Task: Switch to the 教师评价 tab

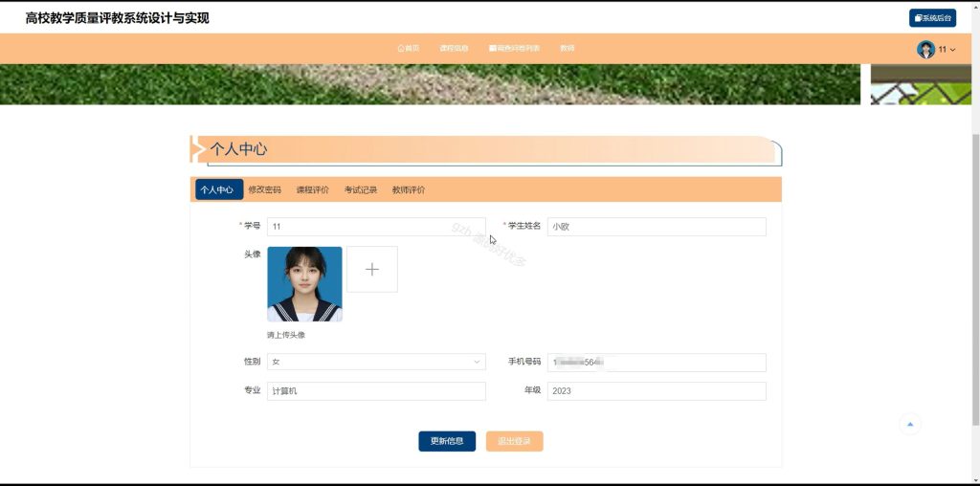Action: tap(409, 189)
